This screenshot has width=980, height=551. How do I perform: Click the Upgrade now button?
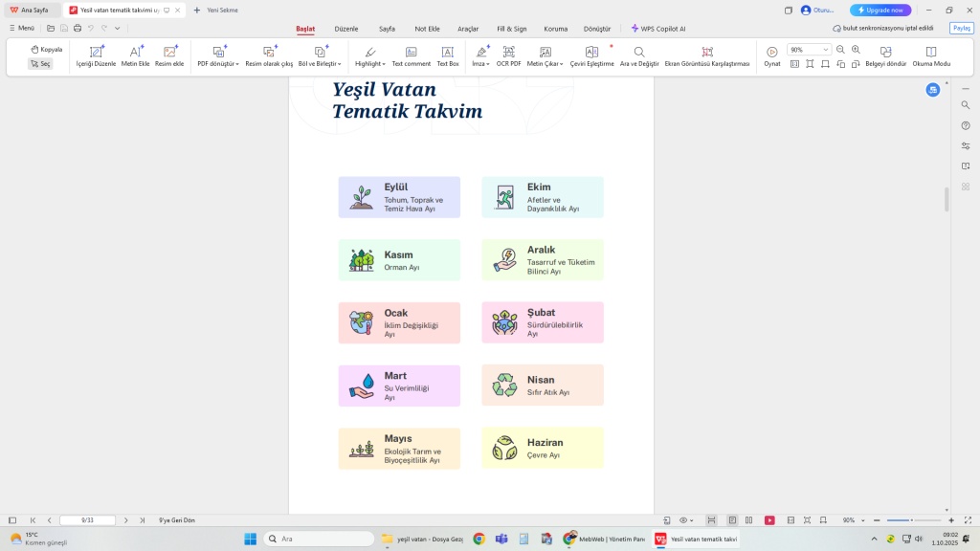[x=880, y=10]
